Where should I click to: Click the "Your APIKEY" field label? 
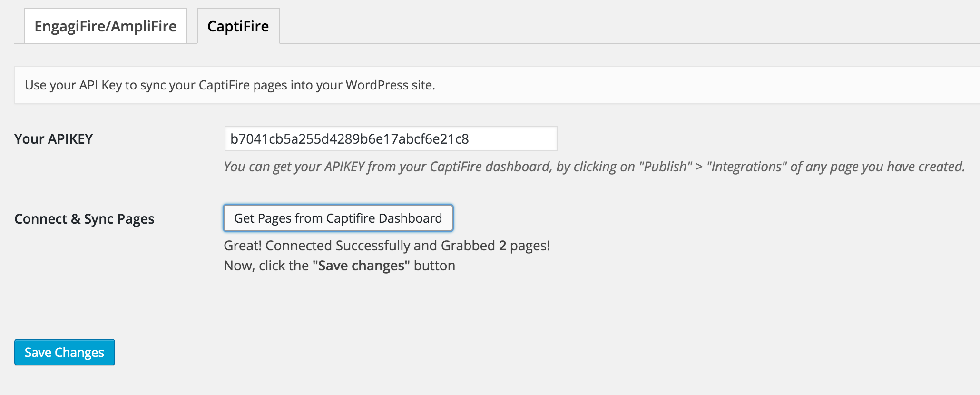click(x=53, y=139)
